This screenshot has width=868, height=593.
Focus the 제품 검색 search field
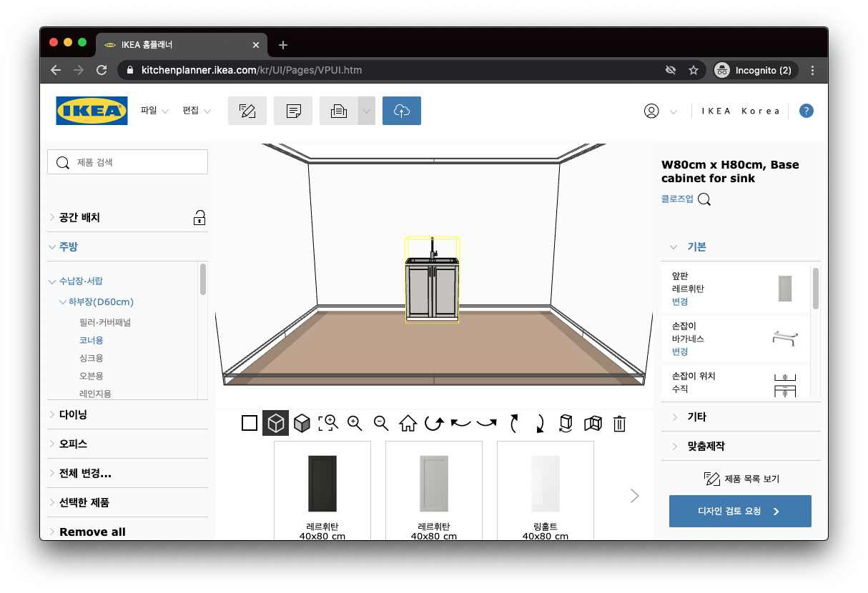click(x=127, y=162)
